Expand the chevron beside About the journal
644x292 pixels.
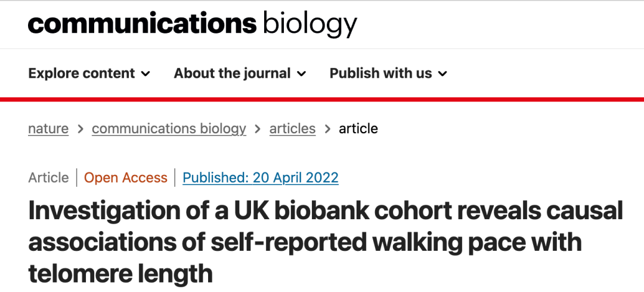point(302,73)
